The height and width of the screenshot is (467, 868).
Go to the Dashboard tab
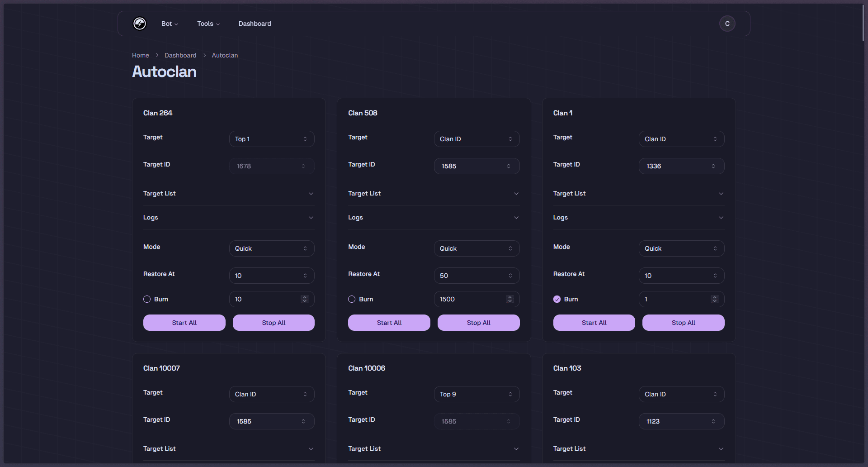click(x=255, y=24)
